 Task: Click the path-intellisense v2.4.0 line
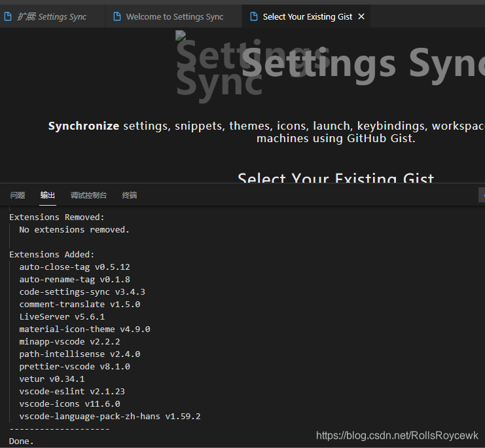tap(80, 354)
